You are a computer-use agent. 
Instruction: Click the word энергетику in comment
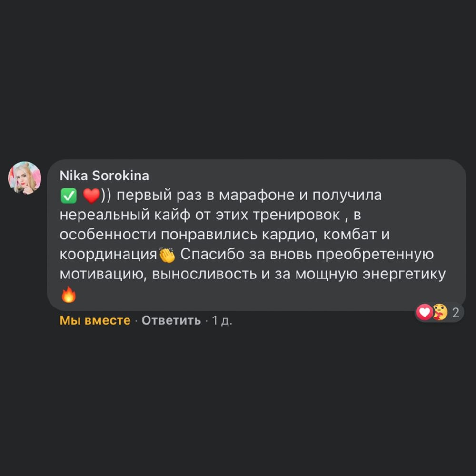coord(404,274)
